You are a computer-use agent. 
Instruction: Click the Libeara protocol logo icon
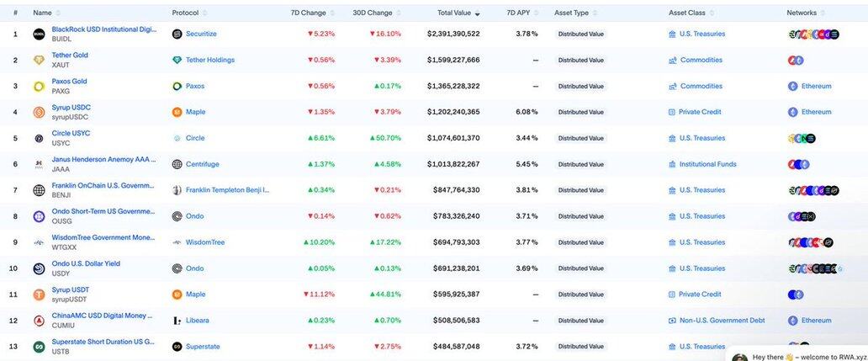177,321
